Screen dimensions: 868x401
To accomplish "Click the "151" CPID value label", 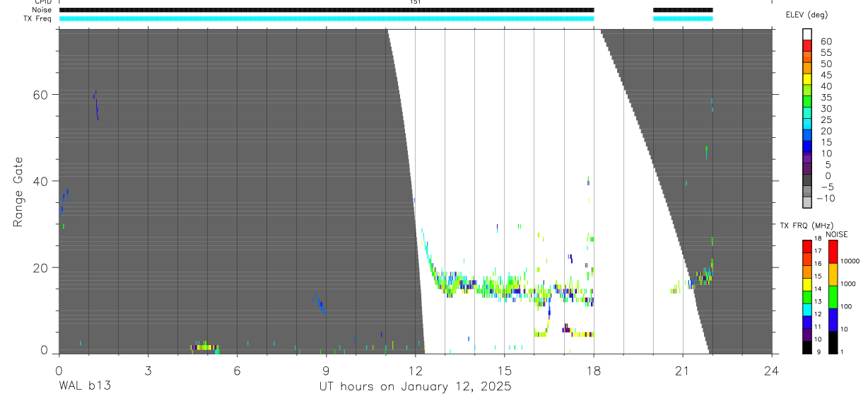I will 416,2.
